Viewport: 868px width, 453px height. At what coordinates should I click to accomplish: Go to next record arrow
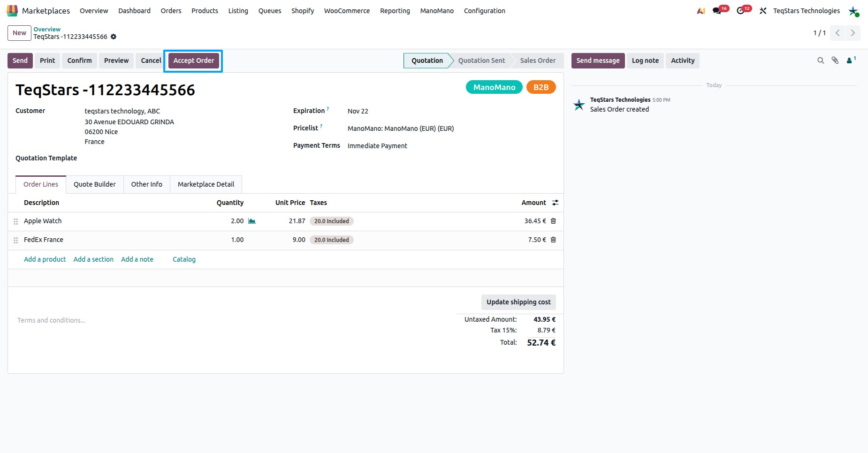tap(853, 33)
